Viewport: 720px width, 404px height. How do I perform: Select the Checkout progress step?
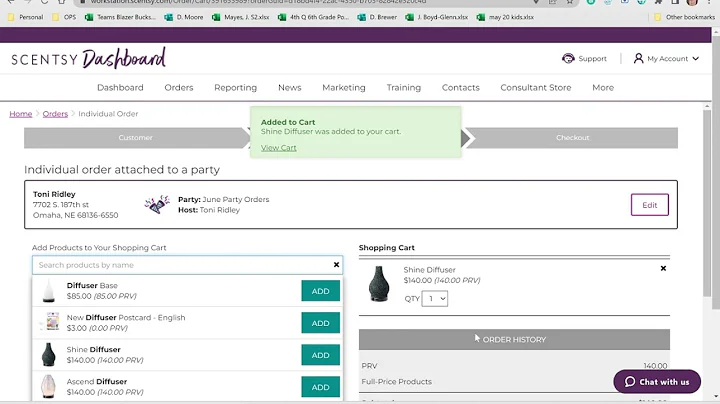click(x=573, y=137)
